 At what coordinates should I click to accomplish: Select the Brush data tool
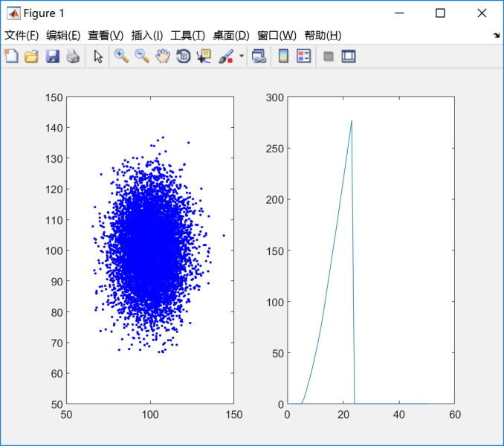point(226,56)
